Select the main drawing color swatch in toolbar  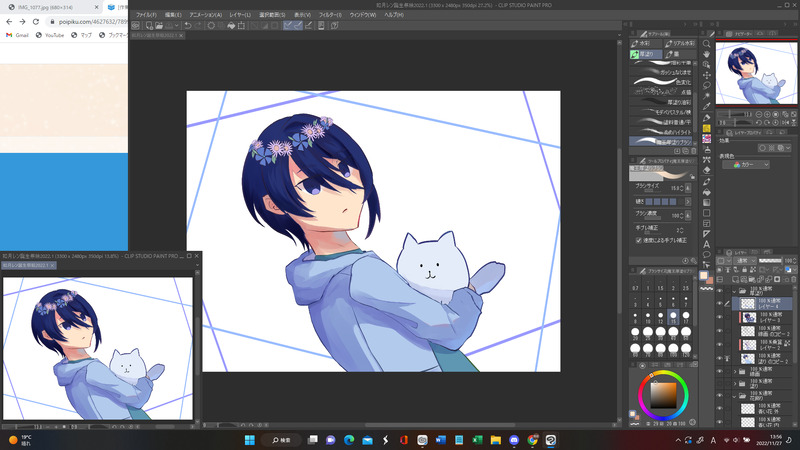704,276
